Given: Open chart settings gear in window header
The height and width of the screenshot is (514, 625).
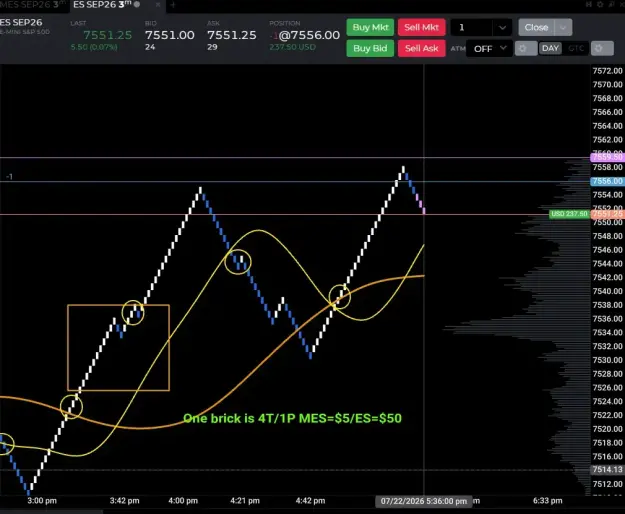Looking at the screenshot, I should [600, 4].
